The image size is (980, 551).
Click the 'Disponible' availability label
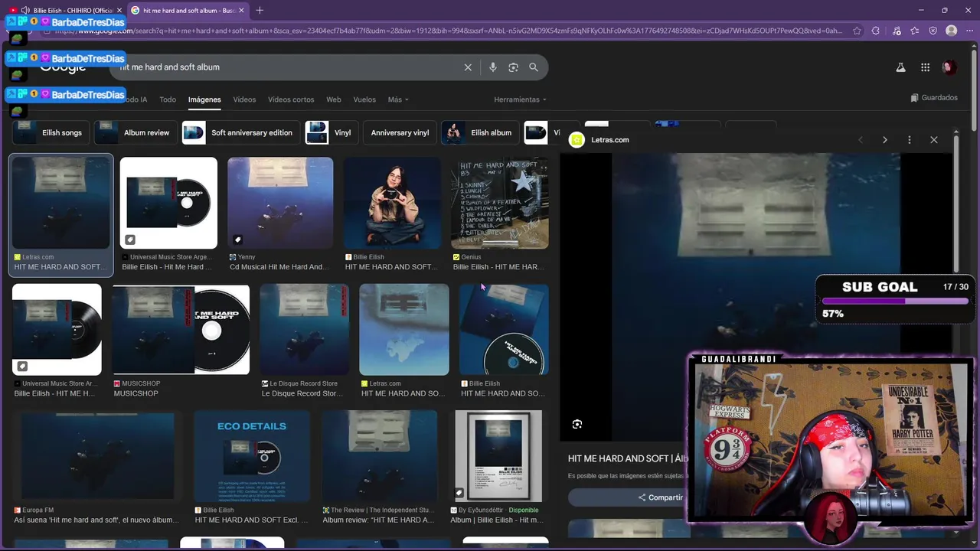pos(524,510)
